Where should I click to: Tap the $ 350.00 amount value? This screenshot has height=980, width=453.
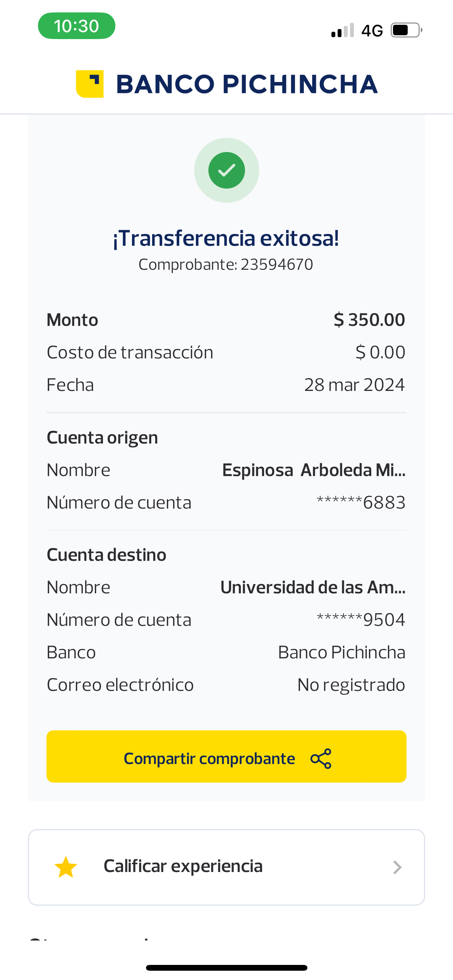click(x=369, y=320)
